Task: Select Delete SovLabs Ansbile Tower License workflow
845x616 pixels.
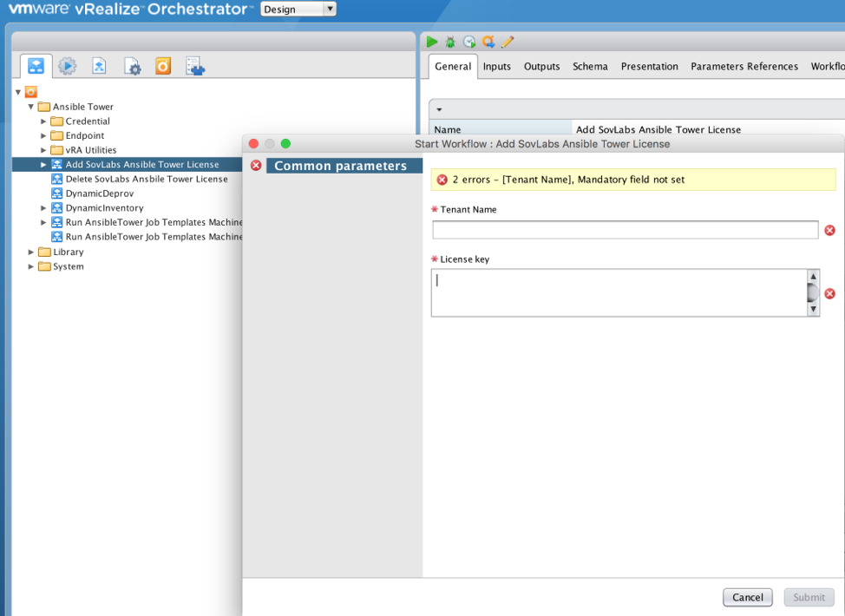Action: tap(147, 179)
